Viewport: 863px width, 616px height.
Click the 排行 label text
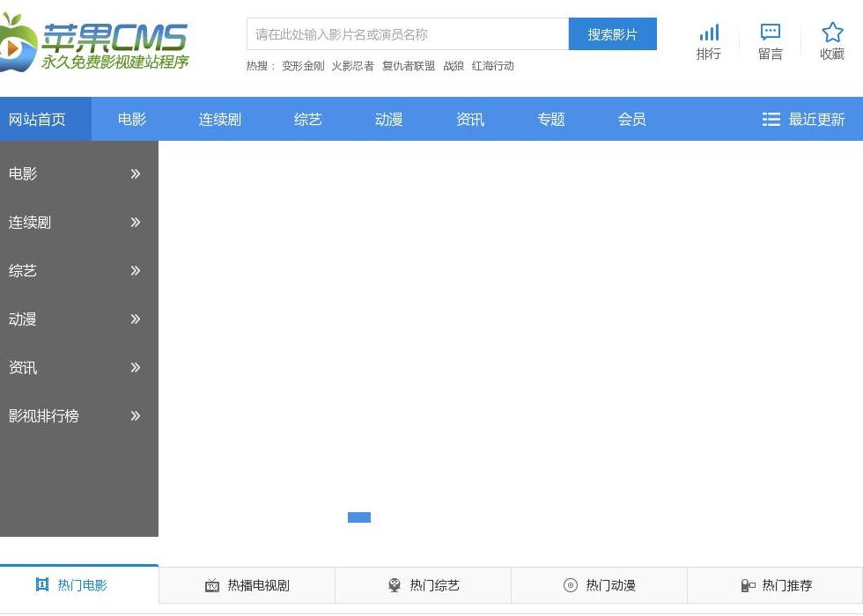point(708,54)
